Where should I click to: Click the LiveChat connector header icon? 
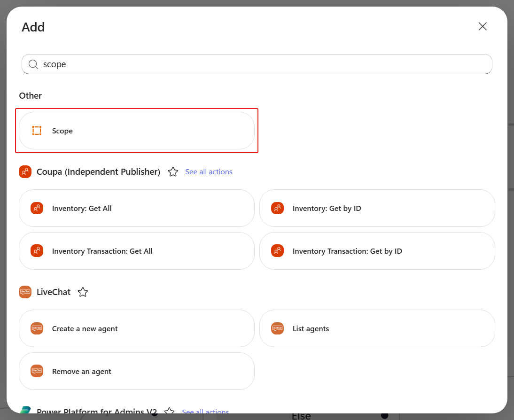pos(25,292)
